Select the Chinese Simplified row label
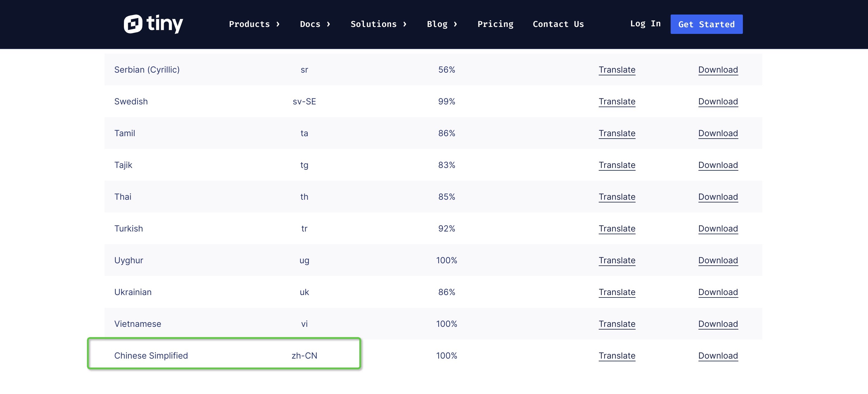This screenshot has width=868, height=394. (151, 355)
